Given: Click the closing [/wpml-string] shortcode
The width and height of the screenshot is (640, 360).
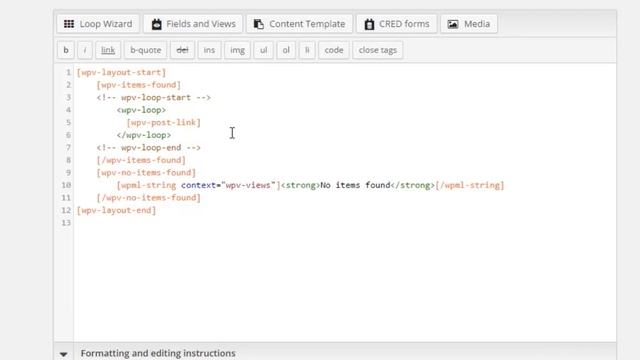Looking at the screenshot, I should pyautogui.click(x=470, y=185).
